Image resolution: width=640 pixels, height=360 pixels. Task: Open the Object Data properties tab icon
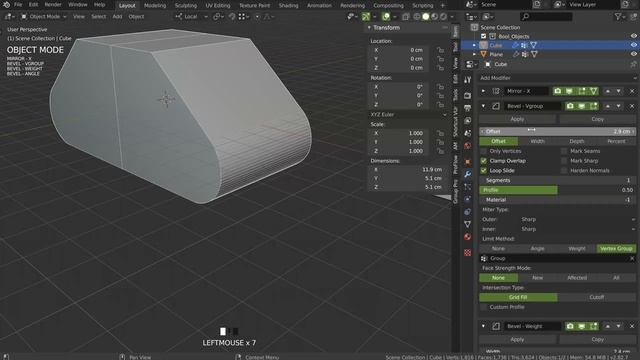[x=468, y=224]
